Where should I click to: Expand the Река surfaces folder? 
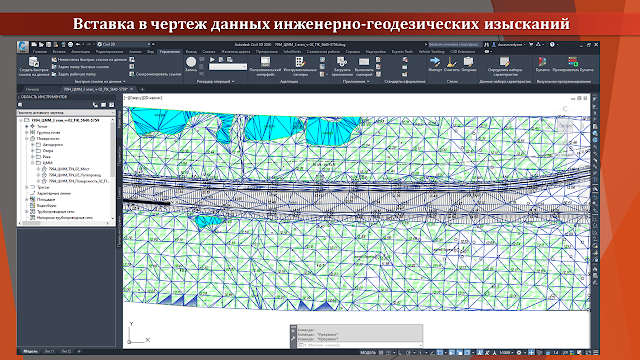point(33,157)
